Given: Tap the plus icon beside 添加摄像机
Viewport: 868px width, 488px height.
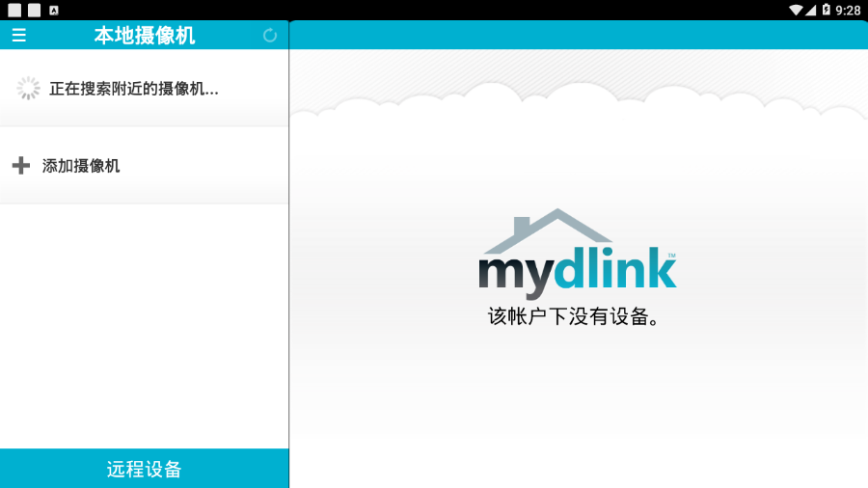Looking at the screenshot, I should tap(21, 165).
